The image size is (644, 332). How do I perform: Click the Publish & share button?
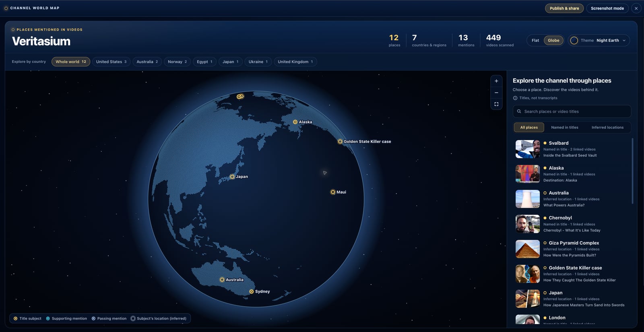[564, 8]
